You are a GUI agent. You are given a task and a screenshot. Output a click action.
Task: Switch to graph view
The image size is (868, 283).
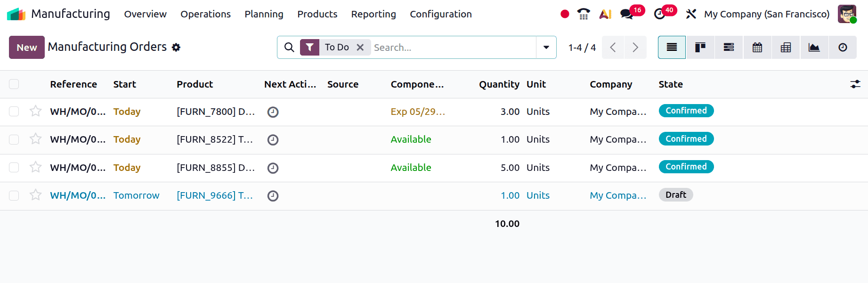click(x=814, y=47)
